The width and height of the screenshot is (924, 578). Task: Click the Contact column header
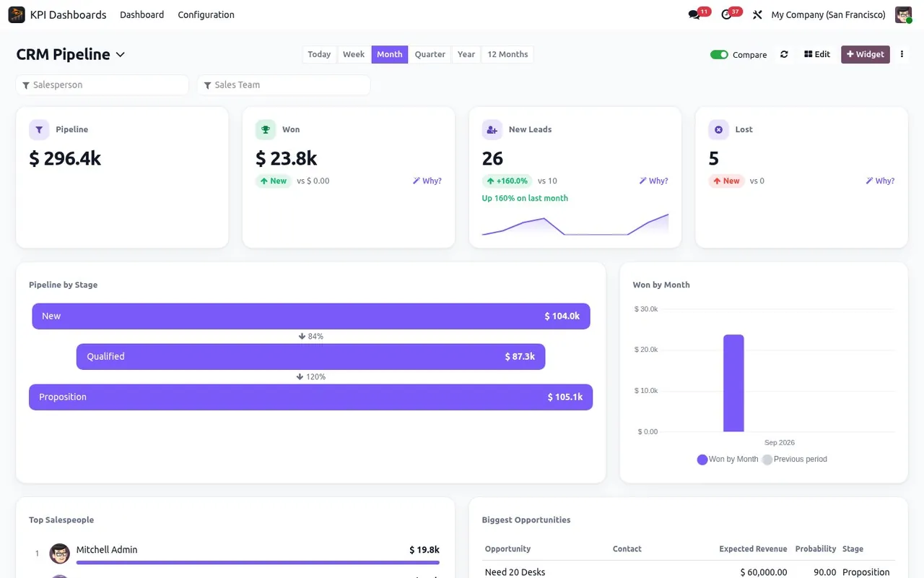pos(627,549)
